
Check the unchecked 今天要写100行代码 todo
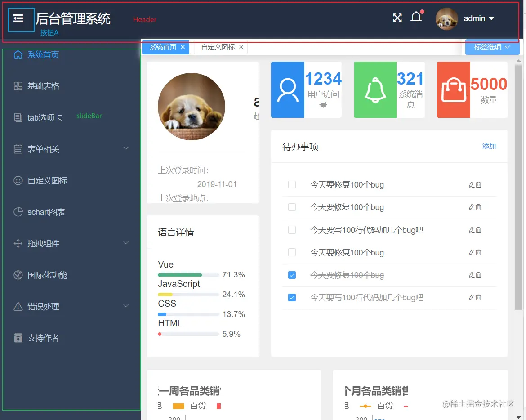coord(292,230)
